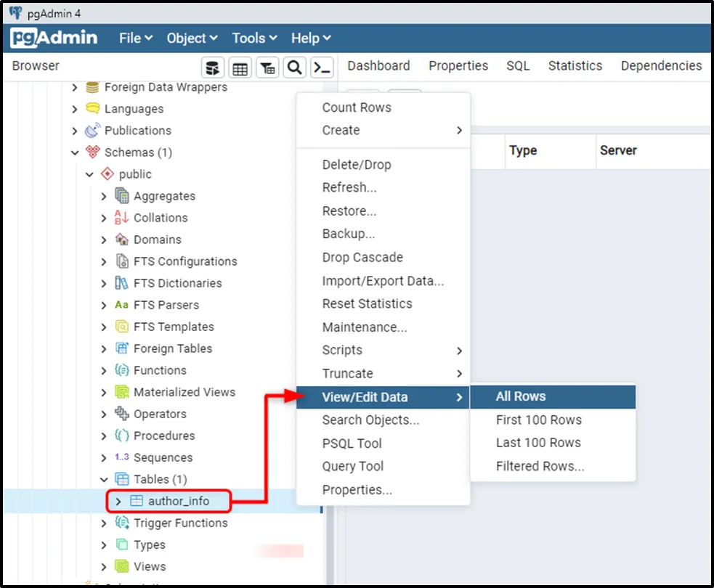Click the Type column header

[523, 150]
